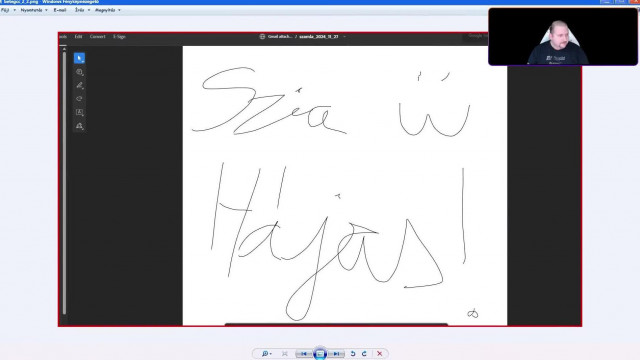Delete the picture with red X

[x=380, y=353]
